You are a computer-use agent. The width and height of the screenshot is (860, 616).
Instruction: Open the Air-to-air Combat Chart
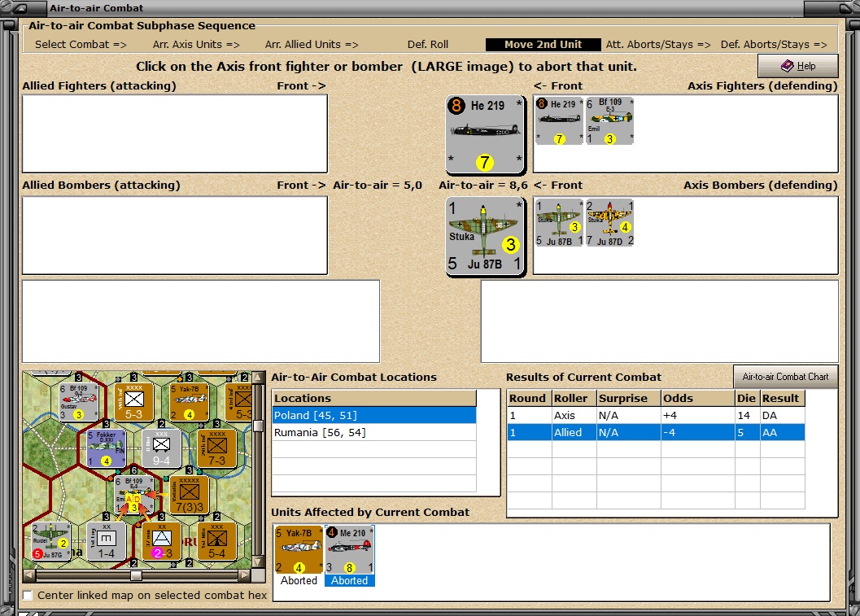pos(785,377)
